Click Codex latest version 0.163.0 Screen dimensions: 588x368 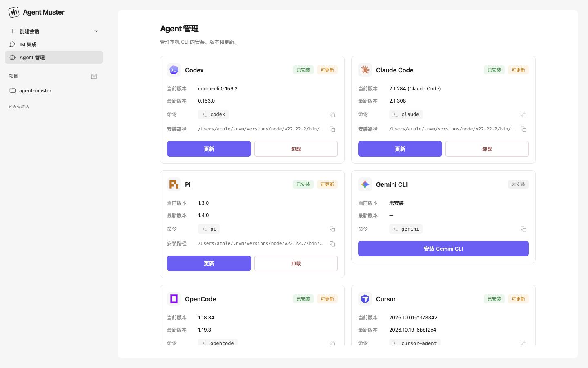[206, 101]
